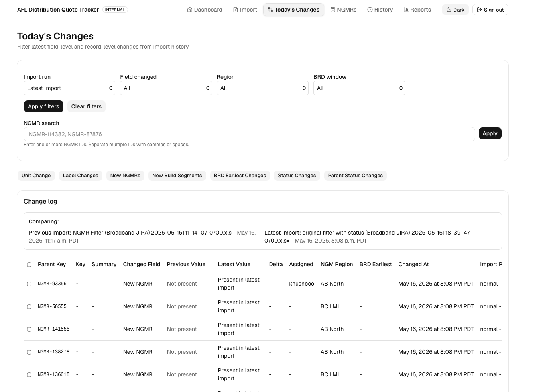Check the NGMR-141555 row checkbox
Viewport: 545px width, 392px height.
29,329
